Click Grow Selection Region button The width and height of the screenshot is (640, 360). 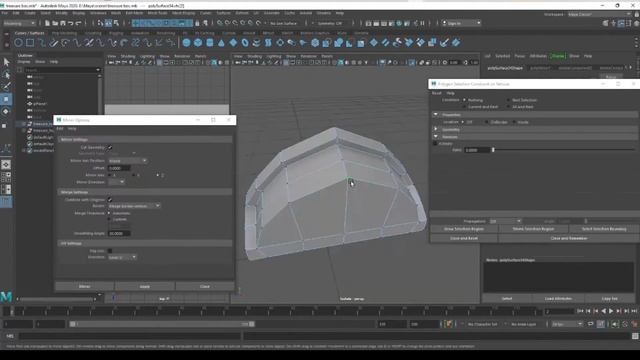(464, 229)
